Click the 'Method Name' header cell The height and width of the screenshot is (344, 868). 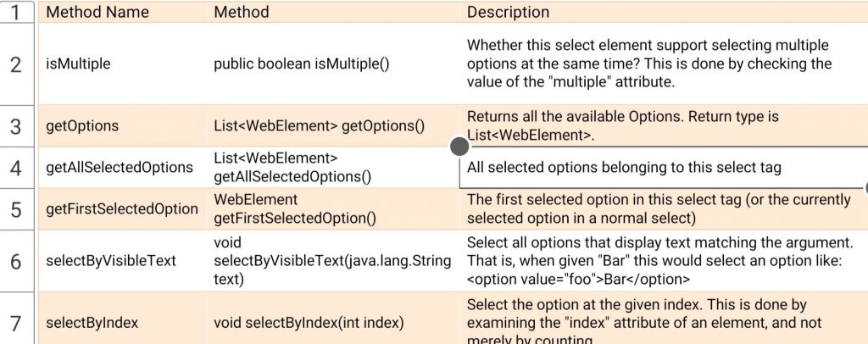[x=122, y=12]
